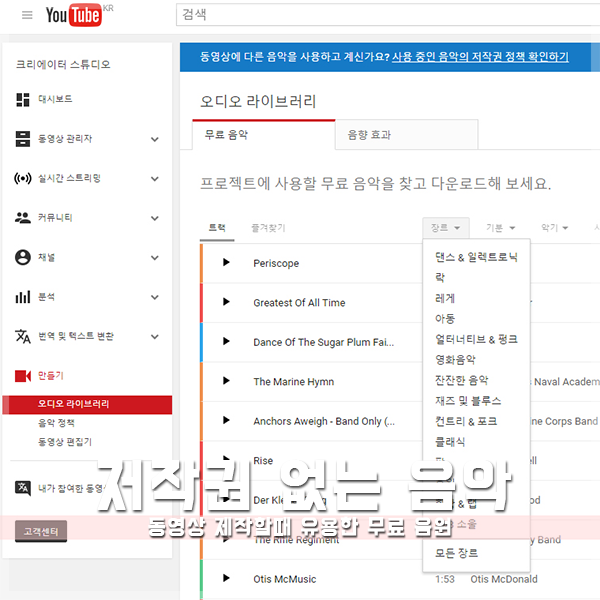Click the 대시보드 dashboard icon
600x600 pixels.
[23, 99]
